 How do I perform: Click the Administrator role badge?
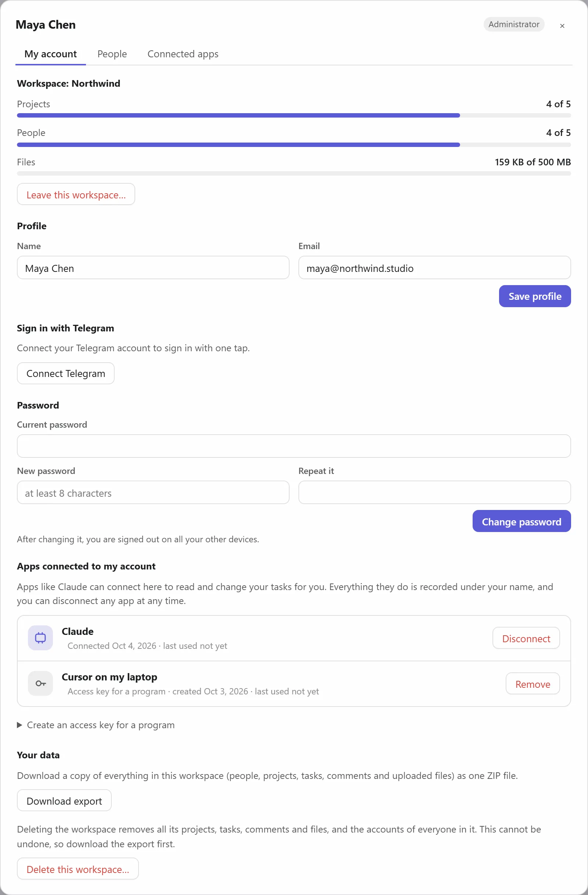pyautogui.click(x=513, y=24)
